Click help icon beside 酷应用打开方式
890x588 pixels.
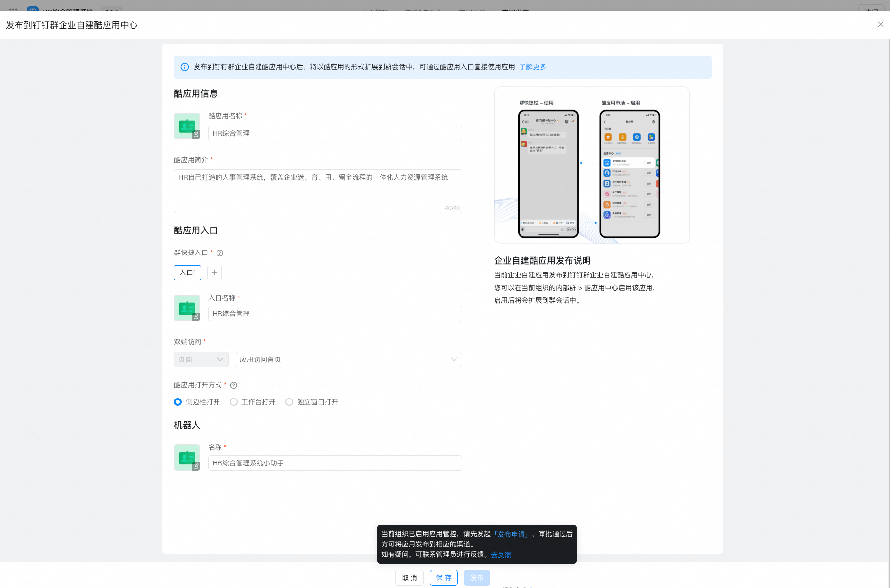(234, 385)
